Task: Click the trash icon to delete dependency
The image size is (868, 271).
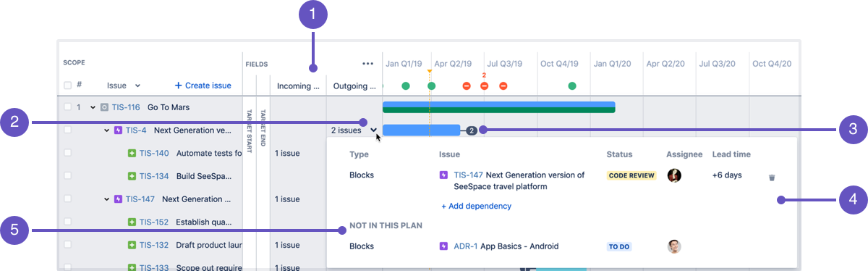Action: [772, 177]
